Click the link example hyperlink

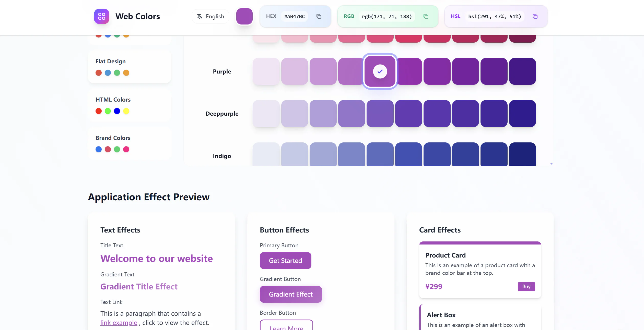tap(119, 322)
